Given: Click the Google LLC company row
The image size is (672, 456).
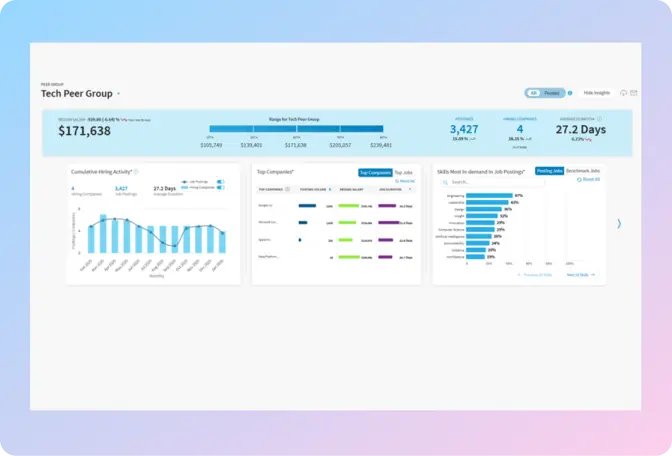Looking at the screenshot, I should tap(336, 206).
